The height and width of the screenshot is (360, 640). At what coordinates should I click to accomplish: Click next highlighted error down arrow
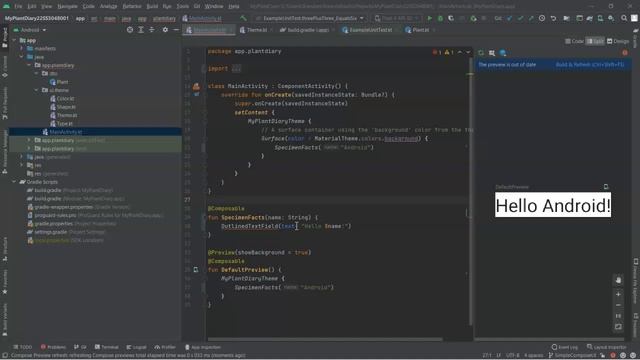coord(468,52)
